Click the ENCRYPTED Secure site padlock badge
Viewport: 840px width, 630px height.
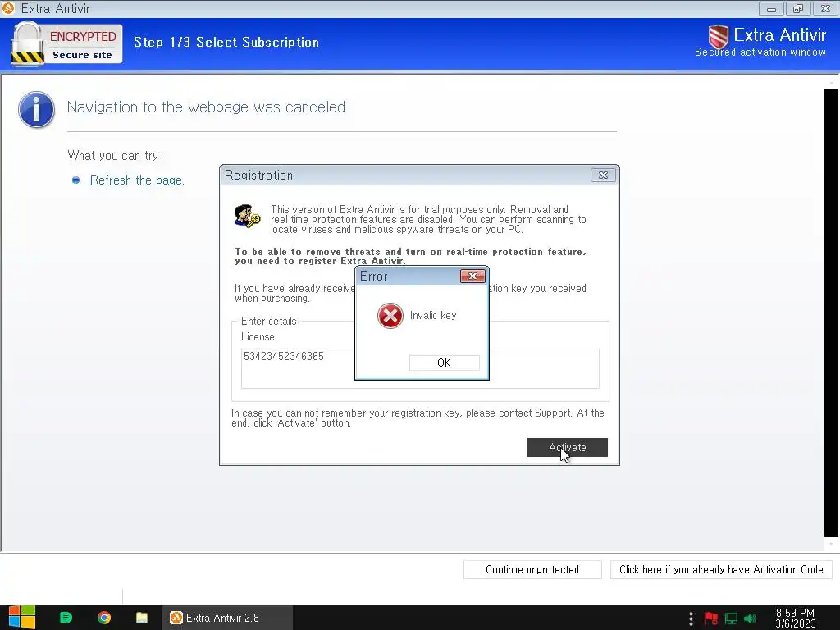click(x=67, y=44)
